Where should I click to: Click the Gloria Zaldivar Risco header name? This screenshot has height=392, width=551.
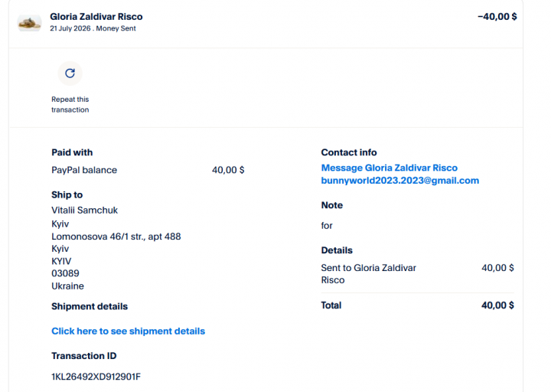click(x=96, y=17)
